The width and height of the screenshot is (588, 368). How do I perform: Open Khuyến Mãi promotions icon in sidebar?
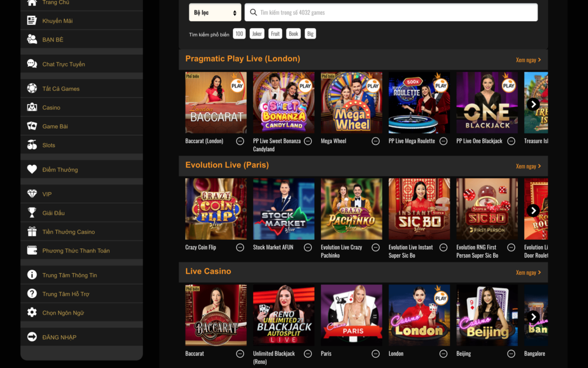click(32, 20)
